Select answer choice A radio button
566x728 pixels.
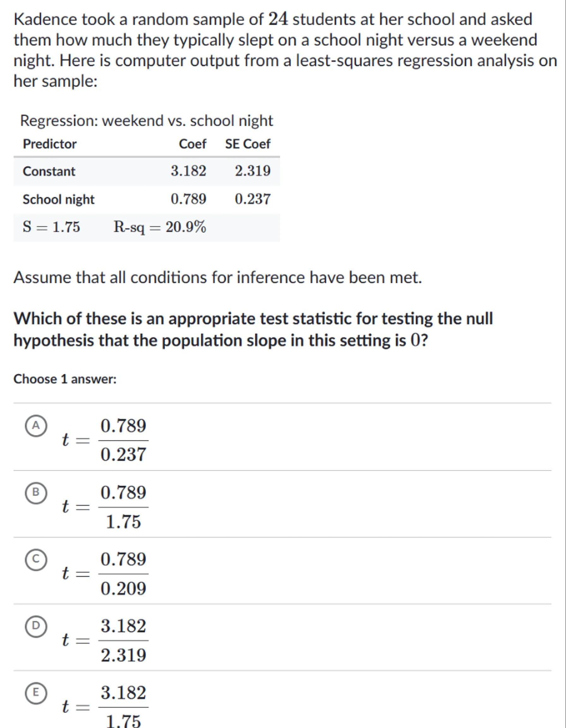[x=36, y=426]
